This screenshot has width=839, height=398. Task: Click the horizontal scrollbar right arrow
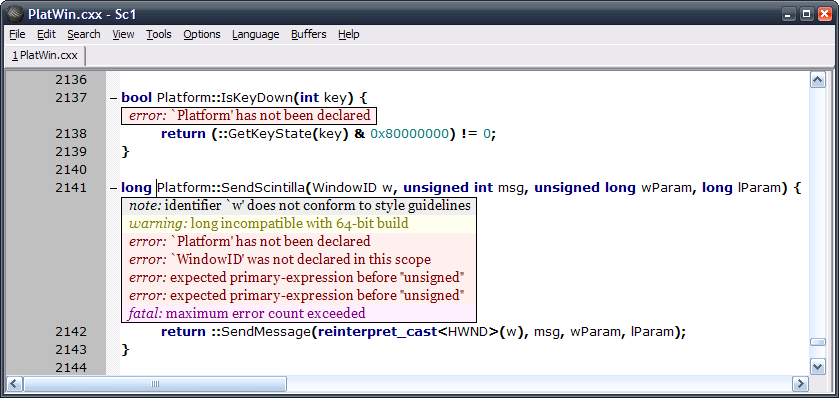(x=800, y=384)
